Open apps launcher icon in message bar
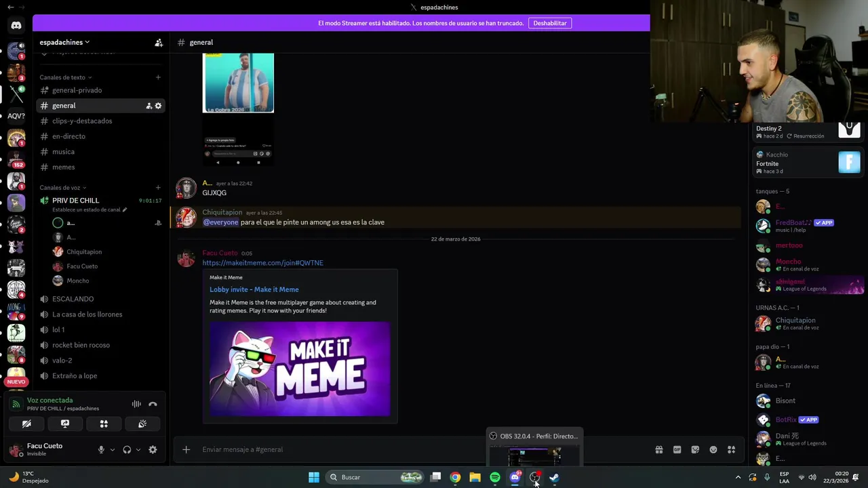 pyautogui.click(x=732, y=449)
